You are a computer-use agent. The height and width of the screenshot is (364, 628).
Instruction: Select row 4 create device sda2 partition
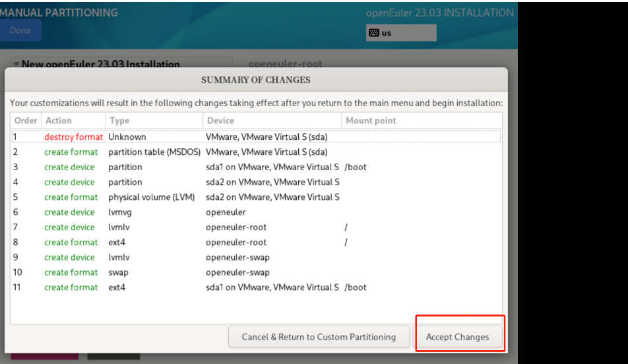click(256, 182)
